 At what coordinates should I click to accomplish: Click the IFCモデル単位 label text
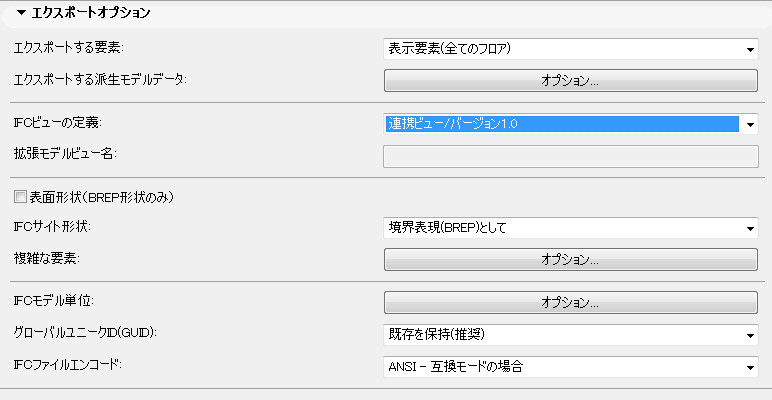[x=52, y=301]
